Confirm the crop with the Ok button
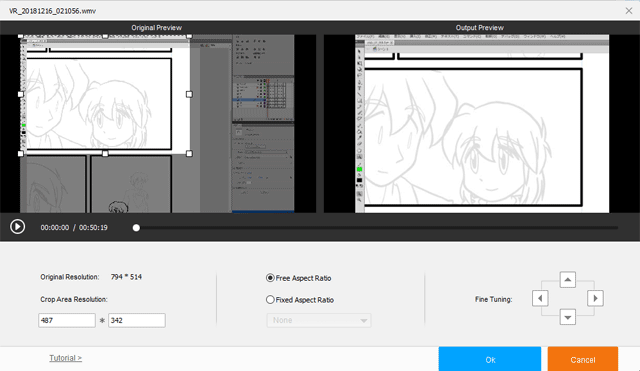Screen dimensions: 640x371 pyautogui.click(x=490, y=360)
